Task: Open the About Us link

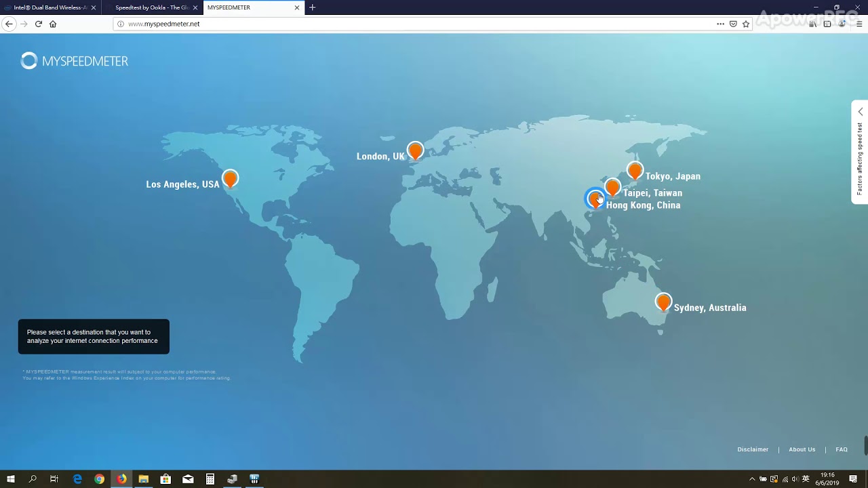Action: click(x=802, y=449)
